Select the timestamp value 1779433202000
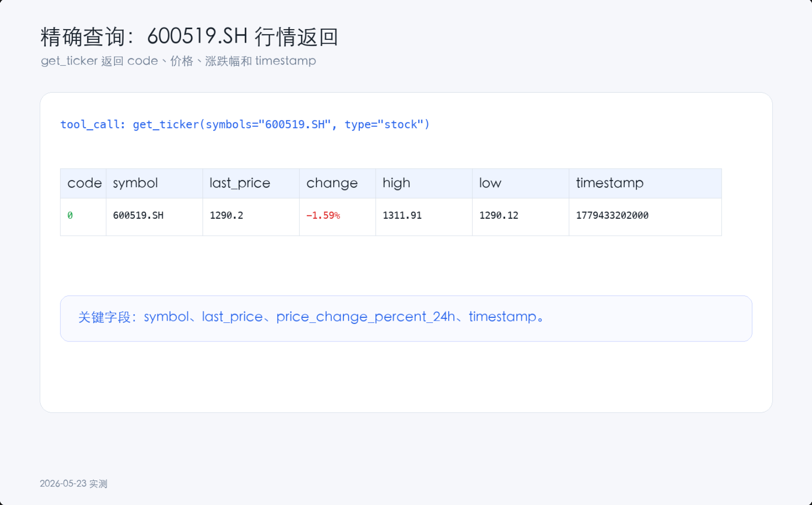 point(612,215)
